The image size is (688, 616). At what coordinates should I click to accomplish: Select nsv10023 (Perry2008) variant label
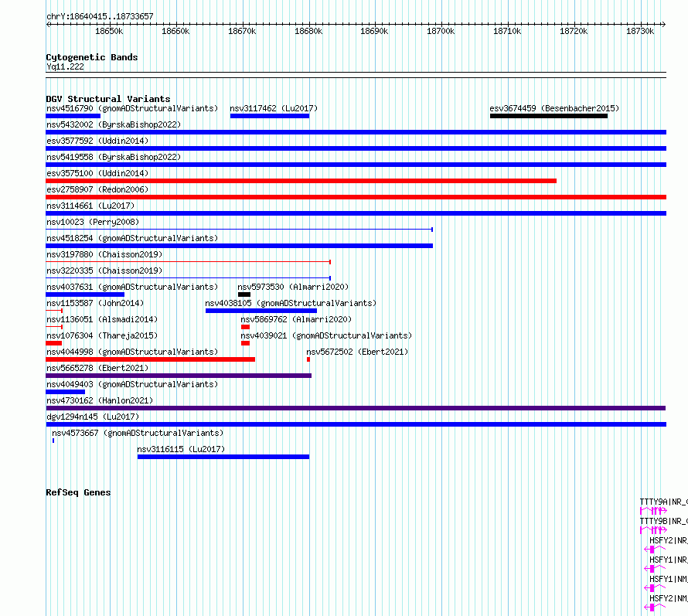(x=93, y=222)
